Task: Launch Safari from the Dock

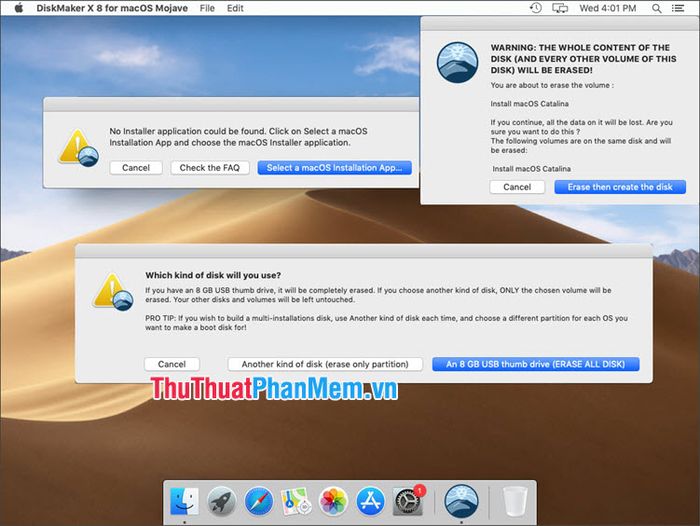Action: point(258,501)
